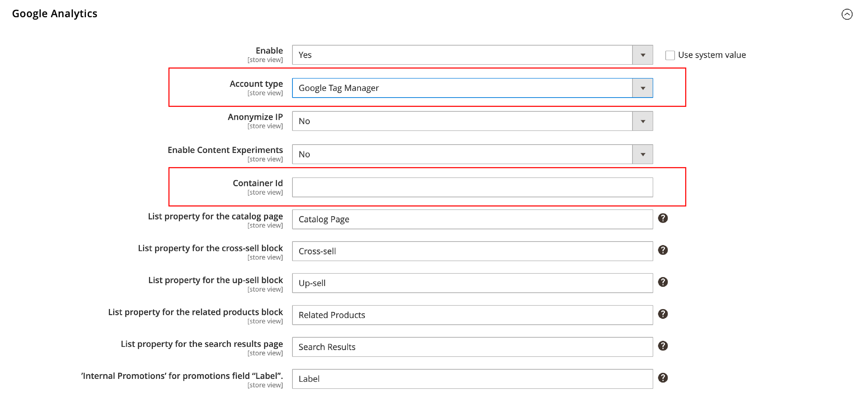Open the Enable Content Experiments dropdown

tap(473, 154)
